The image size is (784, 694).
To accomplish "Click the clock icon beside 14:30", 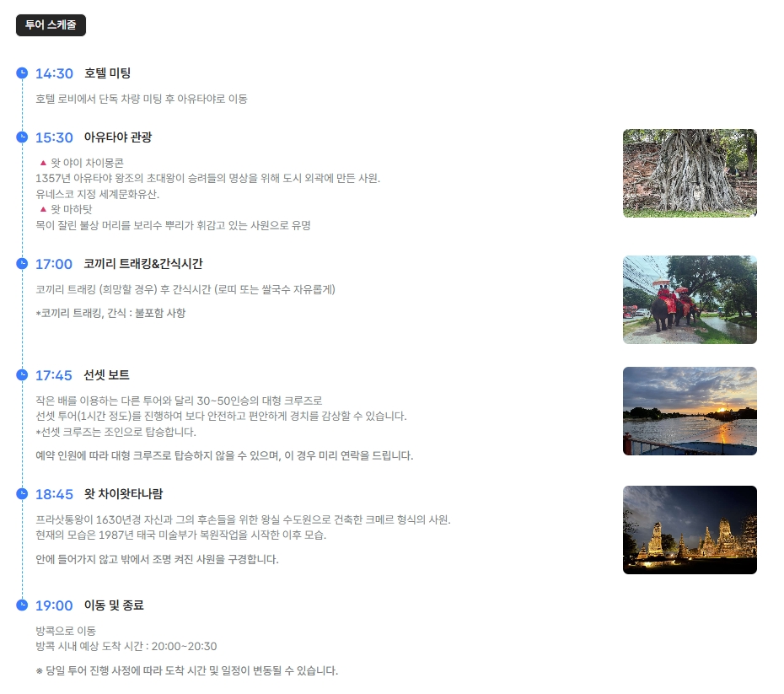I will click(23, 73).
